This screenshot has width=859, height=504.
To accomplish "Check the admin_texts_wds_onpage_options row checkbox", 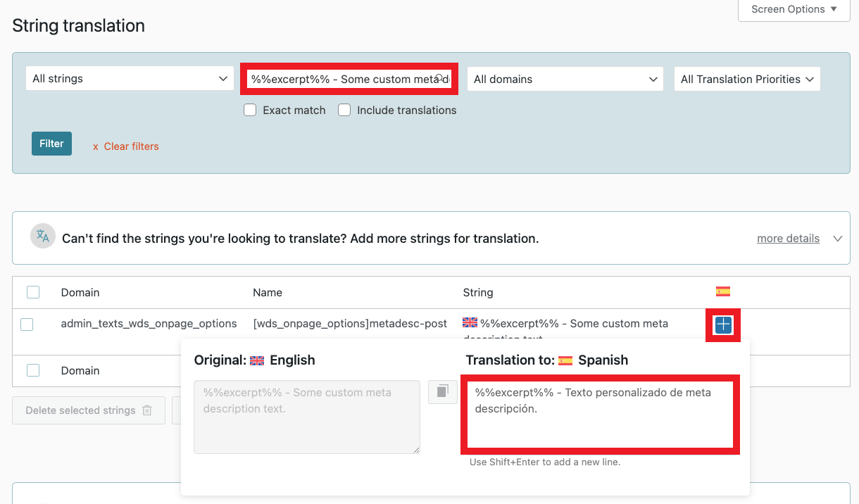I will coord(26,325).
